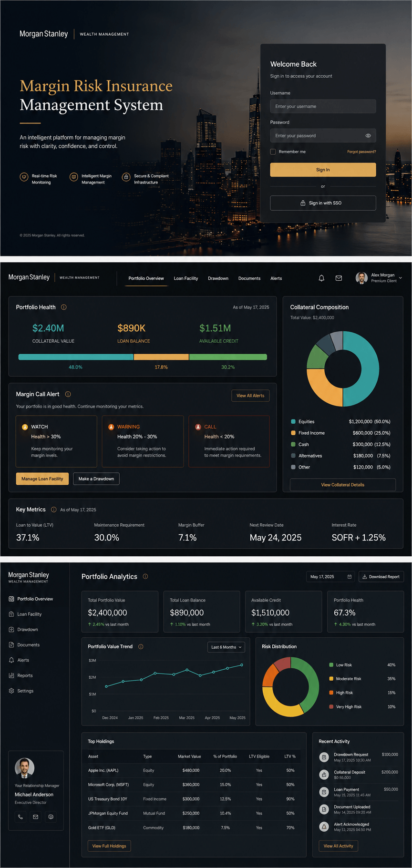Show info tooltip for Portfolio Analytics
This screenshot has width=412, height=868.
pos(145,576)
